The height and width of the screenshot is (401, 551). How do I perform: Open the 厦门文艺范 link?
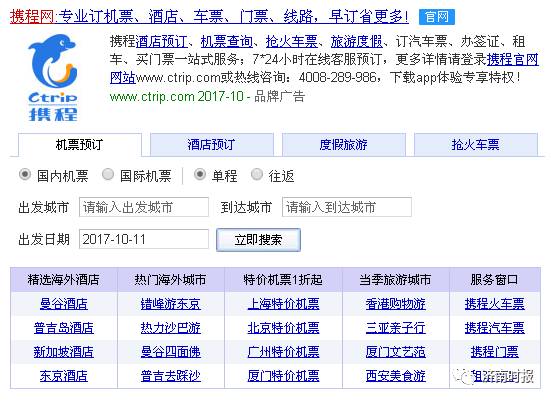(x=396, y=352)
